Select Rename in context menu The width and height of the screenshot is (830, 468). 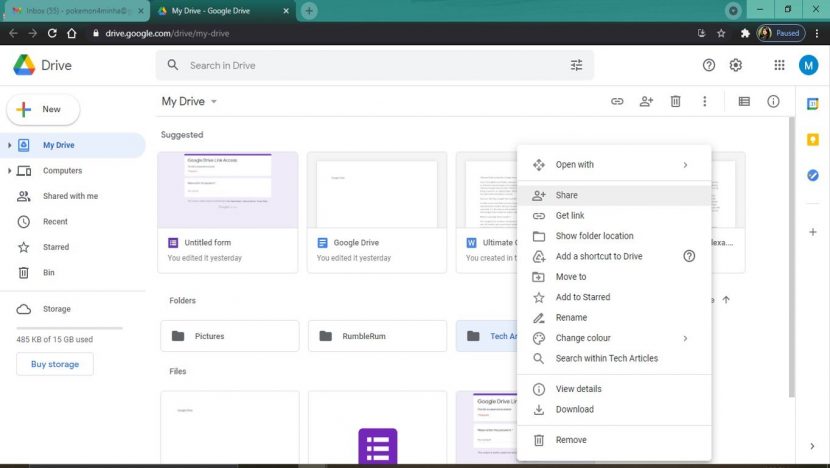tap(614, 317)
